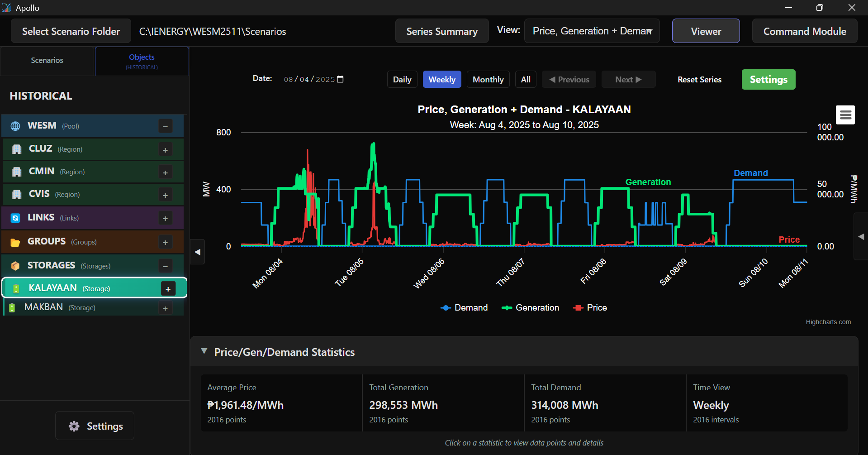The image size is (868, 455).
Task: Click the GROUPS folder icon
Action: click(x=15, y=242)
